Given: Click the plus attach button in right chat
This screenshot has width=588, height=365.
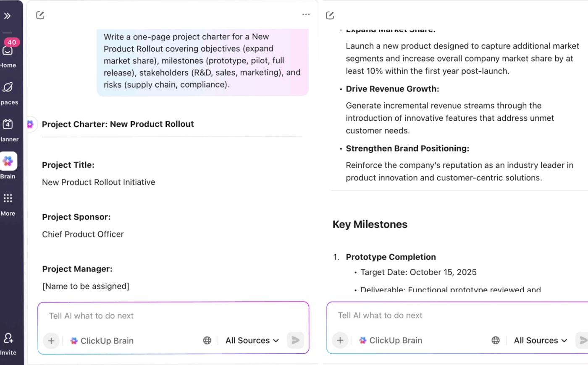Looking at the screenshot, I should point(340,340).
